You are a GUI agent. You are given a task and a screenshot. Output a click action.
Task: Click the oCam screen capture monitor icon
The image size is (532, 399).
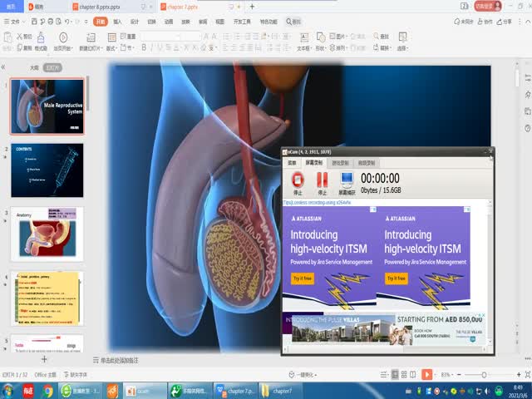click(346, 179)
